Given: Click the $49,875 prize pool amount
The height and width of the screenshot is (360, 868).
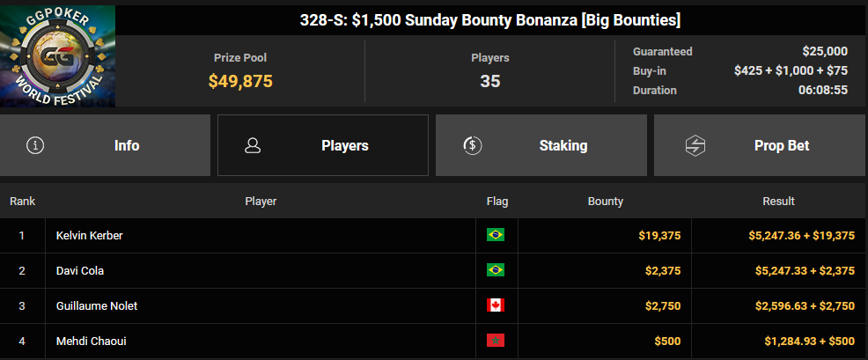Looking at the screenshot, I should point(240,81).
